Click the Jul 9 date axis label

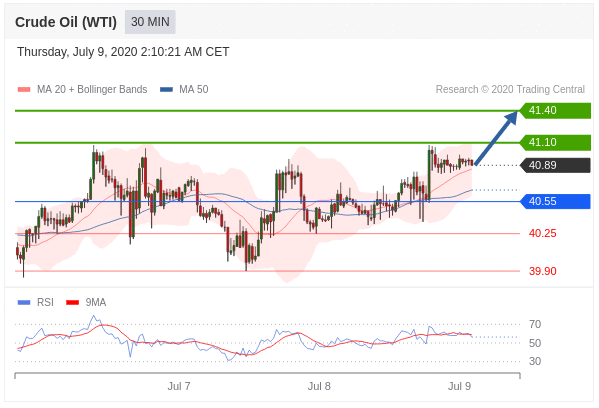[x=459, y=386]
